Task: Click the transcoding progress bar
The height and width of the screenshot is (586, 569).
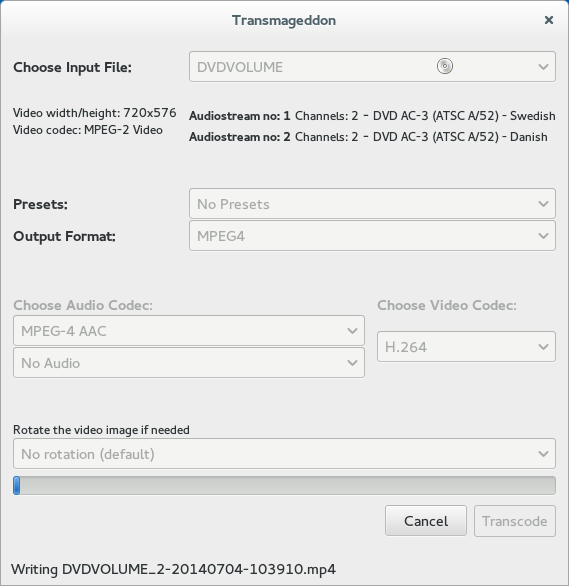Action: tap(284, 485)
